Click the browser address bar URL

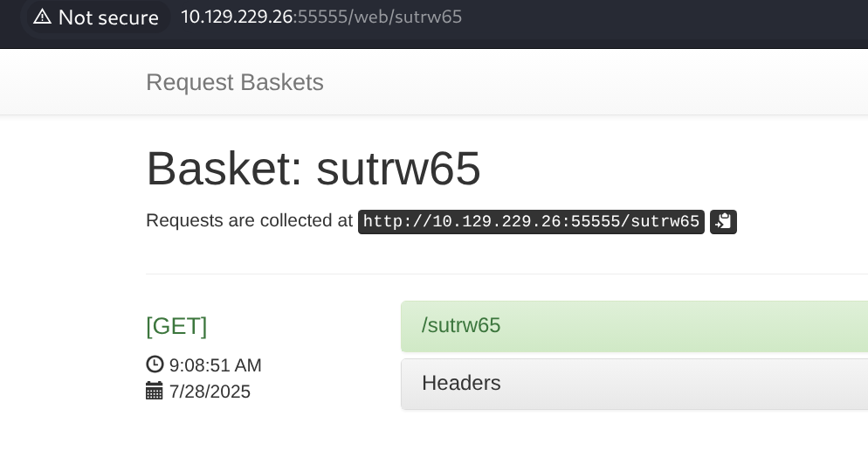click(x=321, y=17)
